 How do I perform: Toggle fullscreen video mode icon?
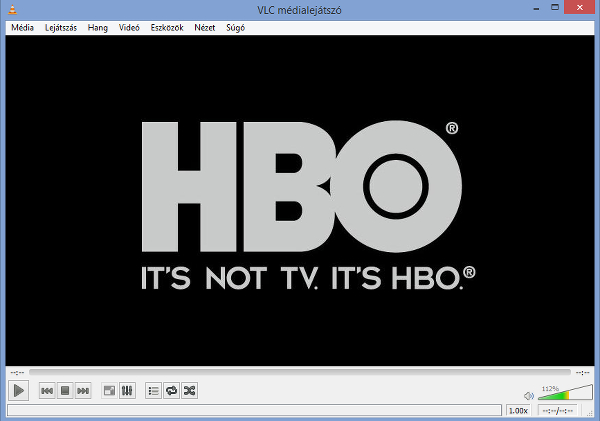(109, 391)
